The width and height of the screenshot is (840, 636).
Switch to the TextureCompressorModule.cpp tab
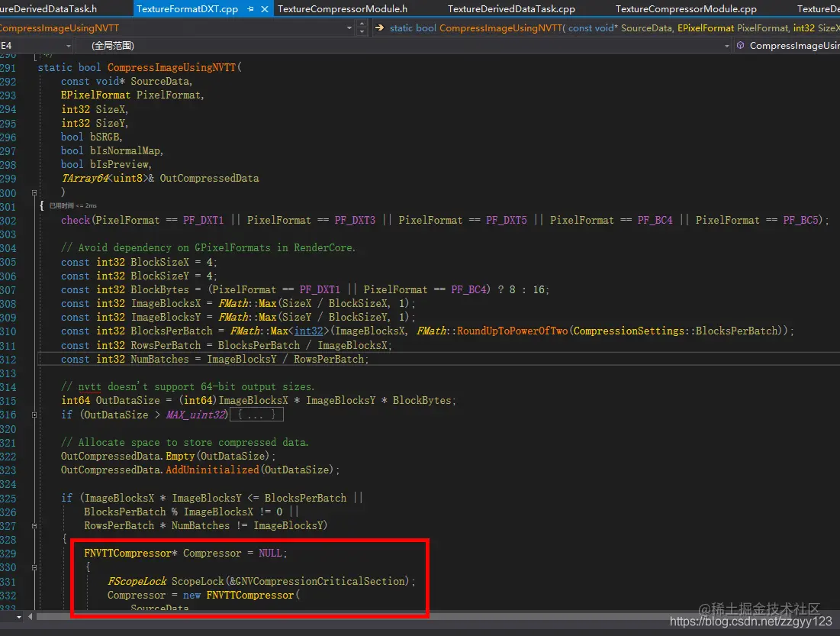coord(686,9)
